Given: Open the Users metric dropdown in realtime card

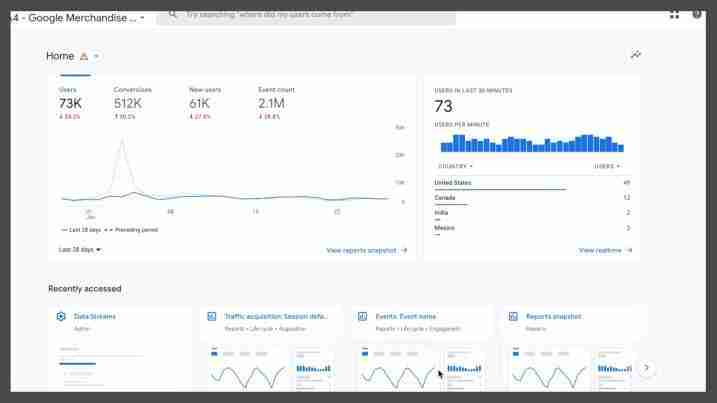Looking at the screenshot, I should point(607,166).
